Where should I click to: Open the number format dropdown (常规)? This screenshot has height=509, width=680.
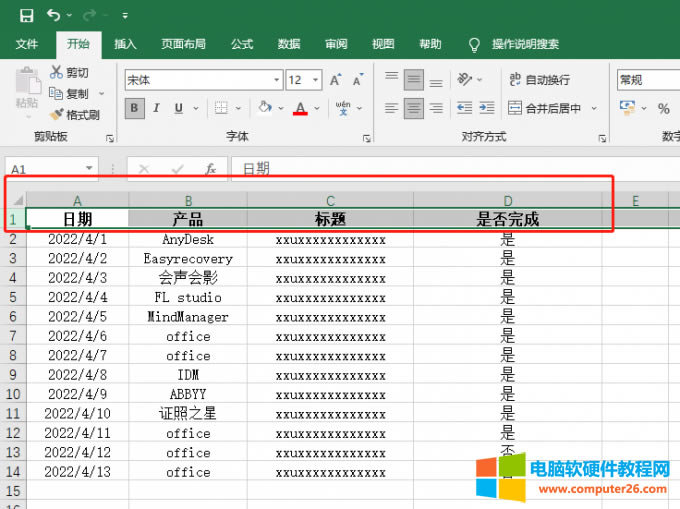tap(645, 80)
